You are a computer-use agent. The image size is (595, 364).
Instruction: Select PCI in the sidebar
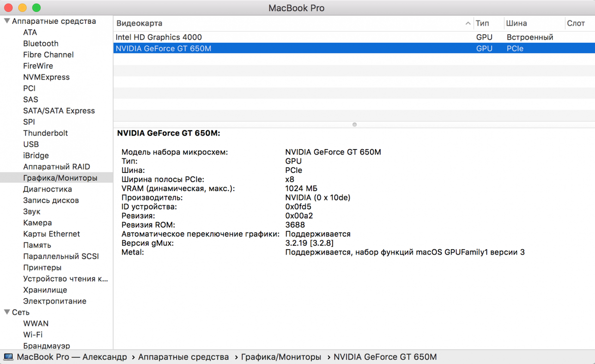(x=29, y=88)
